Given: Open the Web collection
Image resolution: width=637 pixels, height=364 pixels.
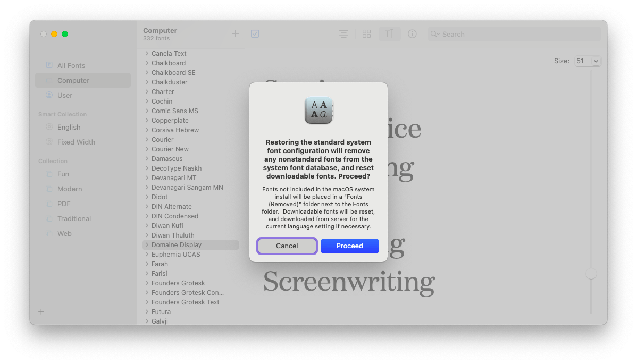Looking at the screenshot, I should point(64,233).
